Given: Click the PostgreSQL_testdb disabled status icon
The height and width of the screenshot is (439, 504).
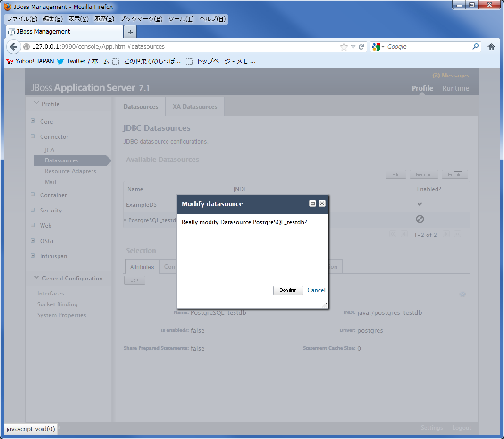Looking at the screenshot, I should click(x=420, y=219).
